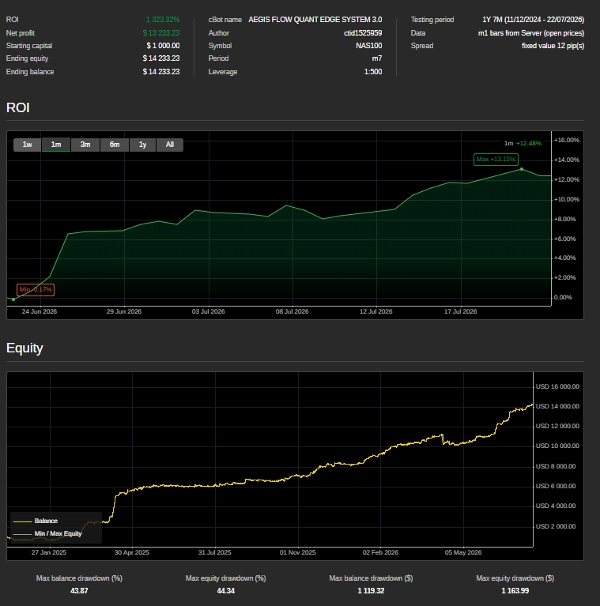Click Max equity drawdown ($) value 1 163.99

coord(515,591)
